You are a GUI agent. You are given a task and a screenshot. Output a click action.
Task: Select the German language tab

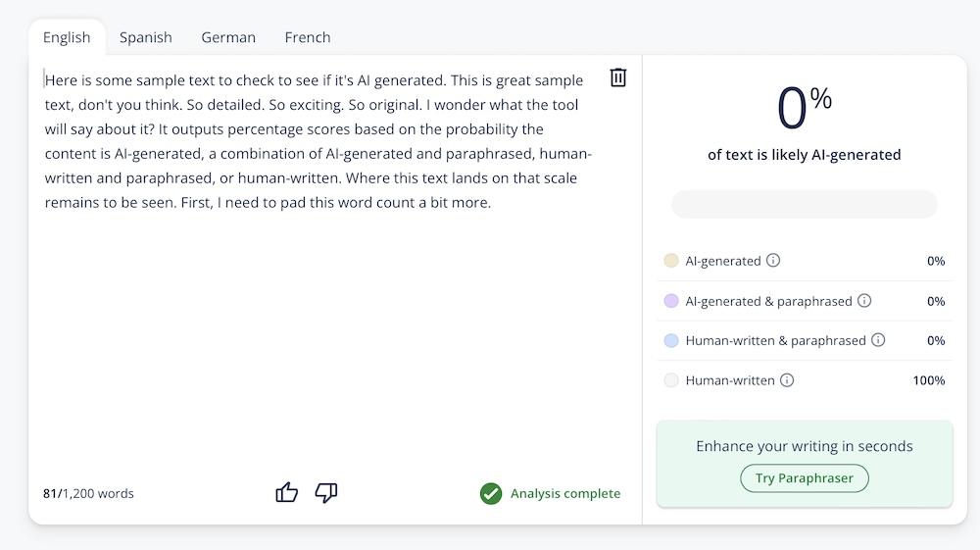(228, 37)
